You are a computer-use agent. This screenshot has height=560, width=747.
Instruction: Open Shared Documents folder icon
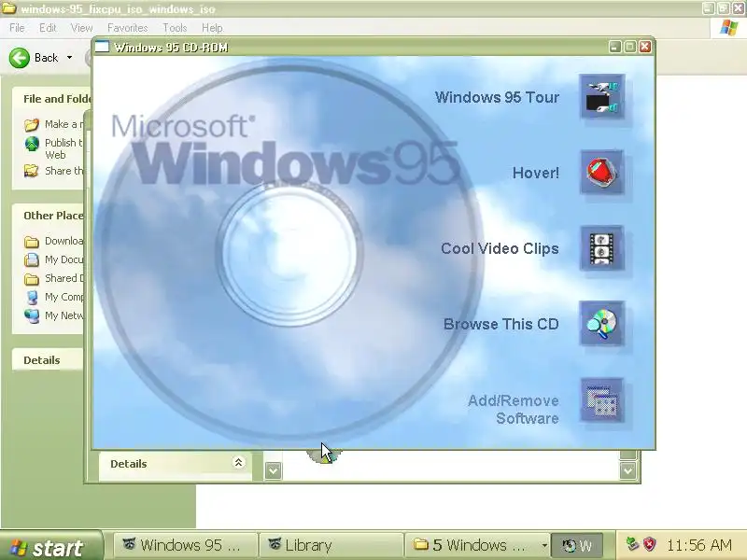pos(32,278)
